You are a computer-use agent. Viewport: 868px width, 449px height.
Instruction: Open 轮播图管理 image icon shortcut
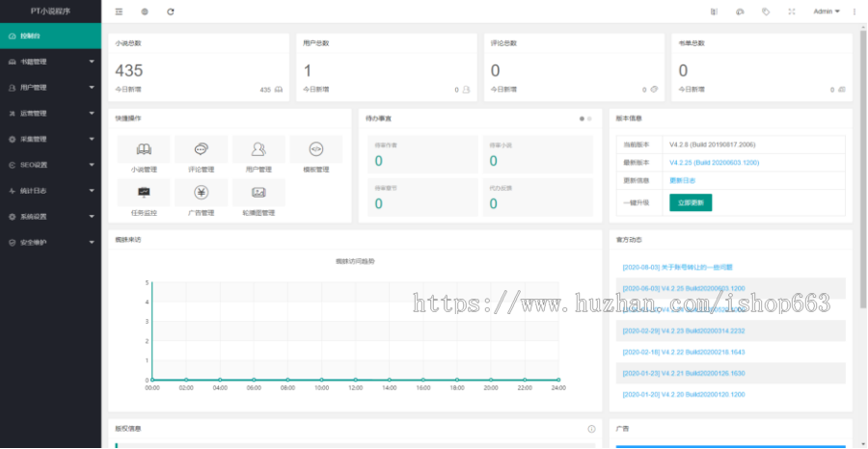(258, 192)
